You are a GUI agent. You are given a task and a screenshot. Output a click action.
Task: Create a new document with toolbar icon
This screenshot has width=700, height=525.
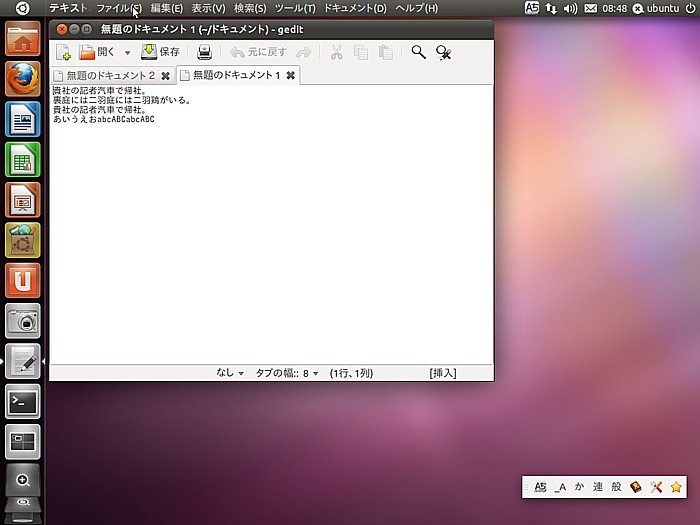click(63, 52)
